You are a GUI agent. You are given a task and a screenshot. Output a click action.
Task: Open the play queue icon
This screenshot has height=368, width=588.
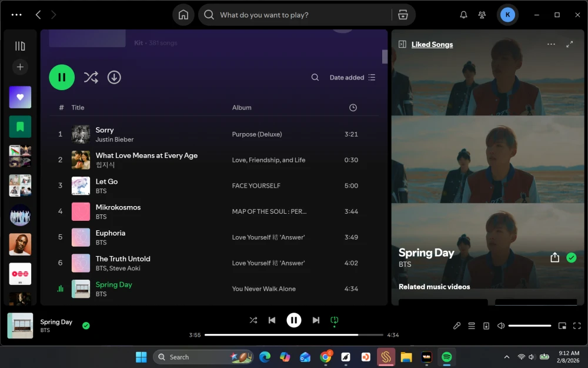pyautogui.click(x=472, y=326)
